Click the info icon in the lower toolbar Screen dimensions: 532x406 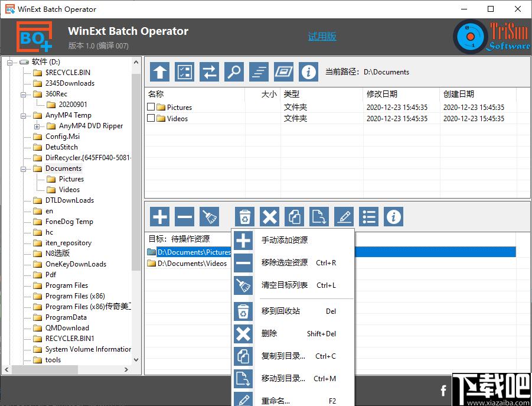(394, 216)
